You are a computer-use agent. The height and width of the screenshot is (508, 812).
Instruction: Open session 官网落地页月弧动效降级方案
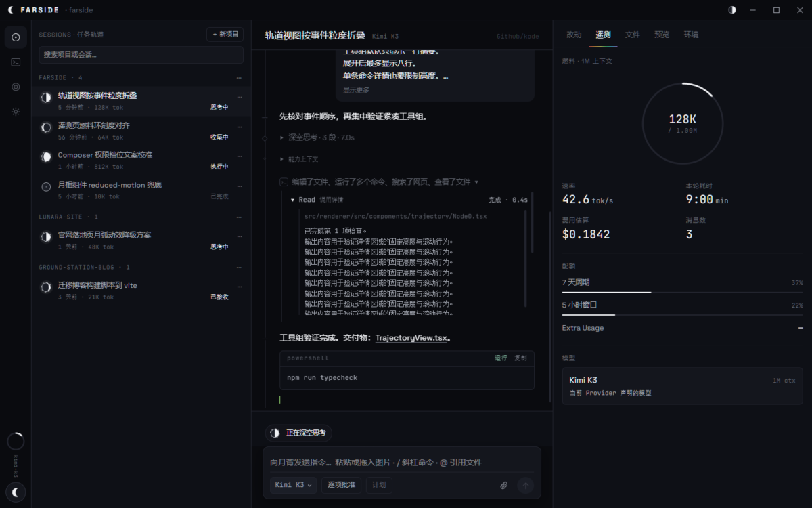(141, 240)
